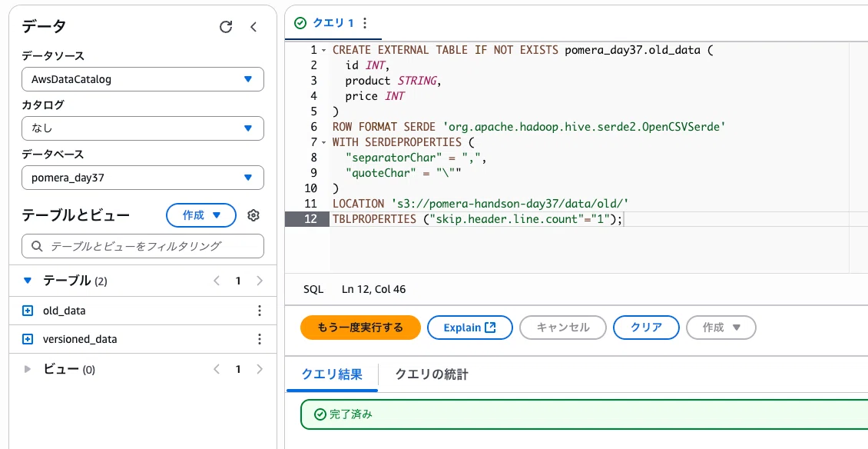Click the キャンセル button

coord(563,327)
